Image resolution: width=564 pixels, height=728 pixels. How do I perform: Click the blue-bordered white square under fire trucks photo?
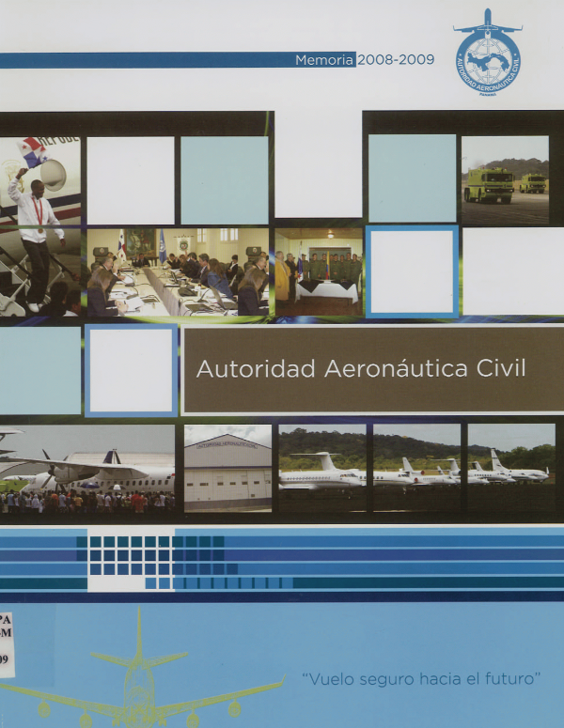(x=411, y=271)
